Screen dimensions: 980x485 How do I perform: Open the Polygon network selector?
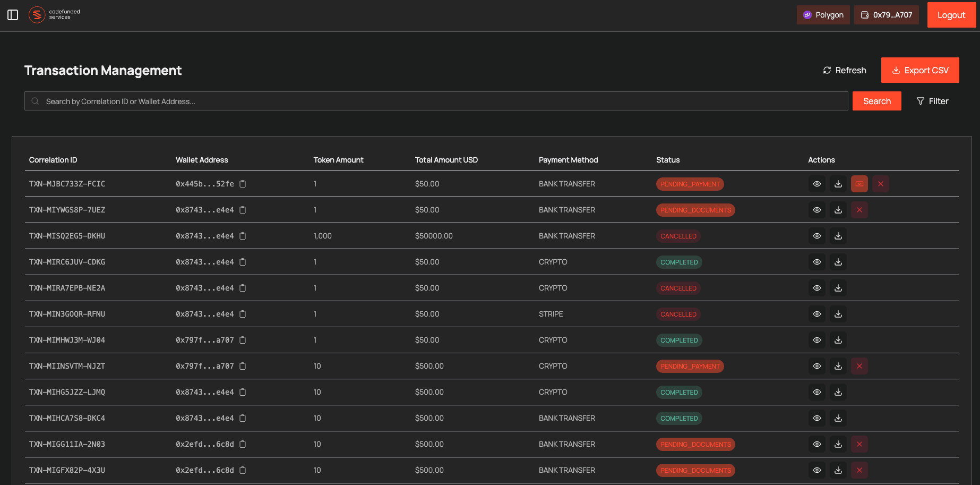pyautogui.click(x=823, y=15)
